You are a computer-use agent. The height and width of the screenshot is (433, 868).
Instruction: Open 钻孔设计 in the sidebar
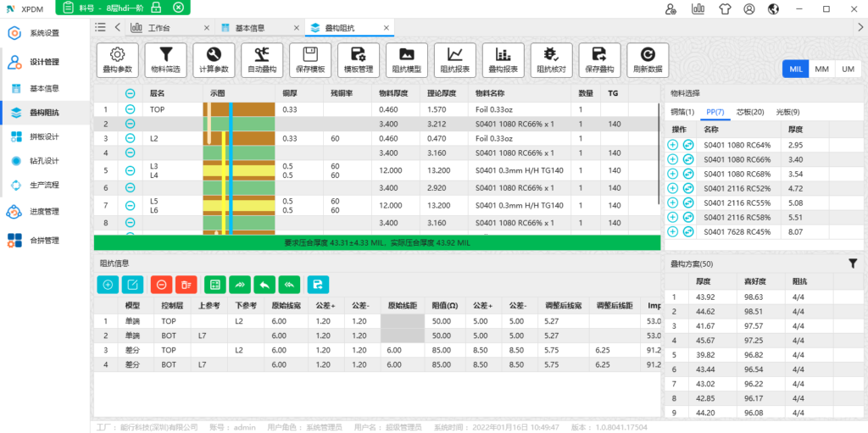click(43, 161)
